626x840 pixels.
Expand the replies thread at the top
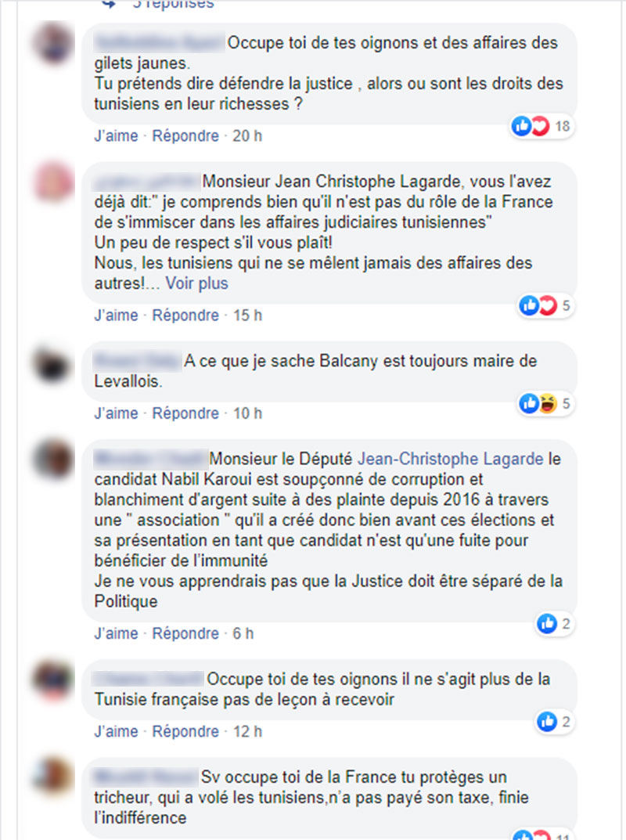click(172, 4)
